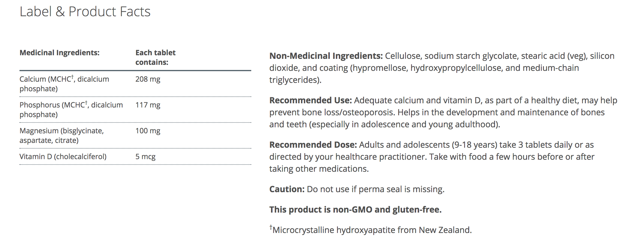Screen dimensions: 644x245
Task: Select the Vitamin D (cholecalciferol) row
Action: 63,157
